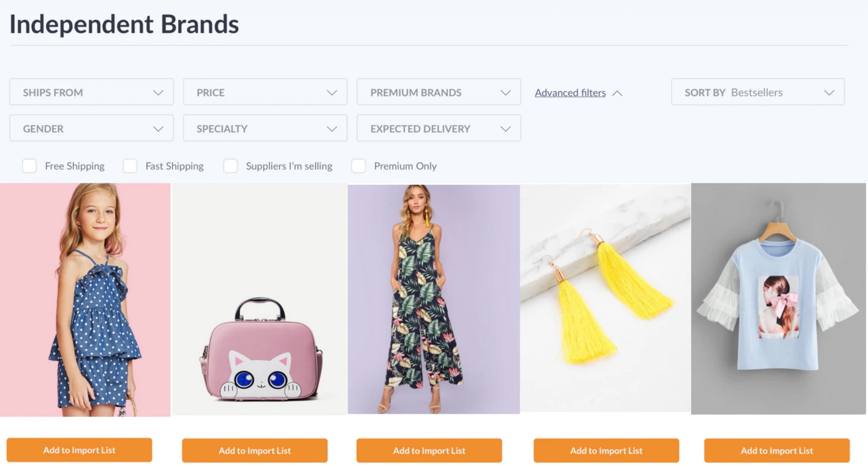The width and height of the screenshot is (868, 471).
Task: Click the Advanced filters link
Action: (x=570, y=93)
